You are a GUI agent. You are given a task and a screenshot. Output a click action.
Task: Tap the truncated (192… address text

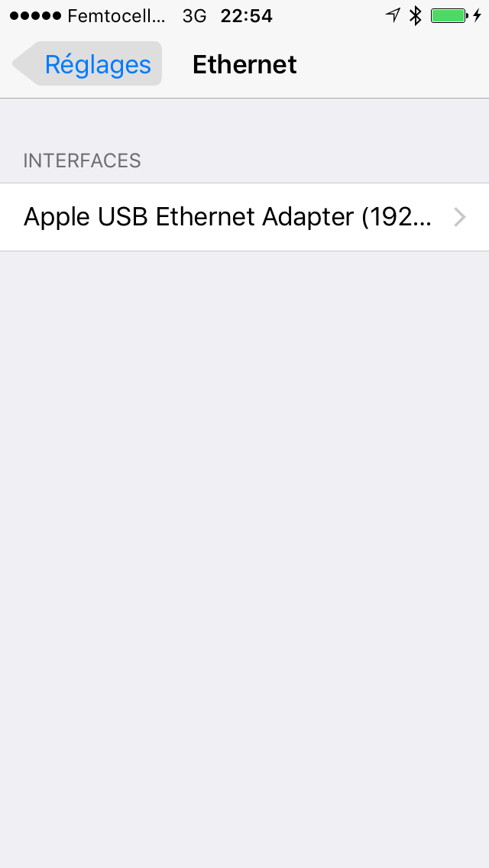397,217
